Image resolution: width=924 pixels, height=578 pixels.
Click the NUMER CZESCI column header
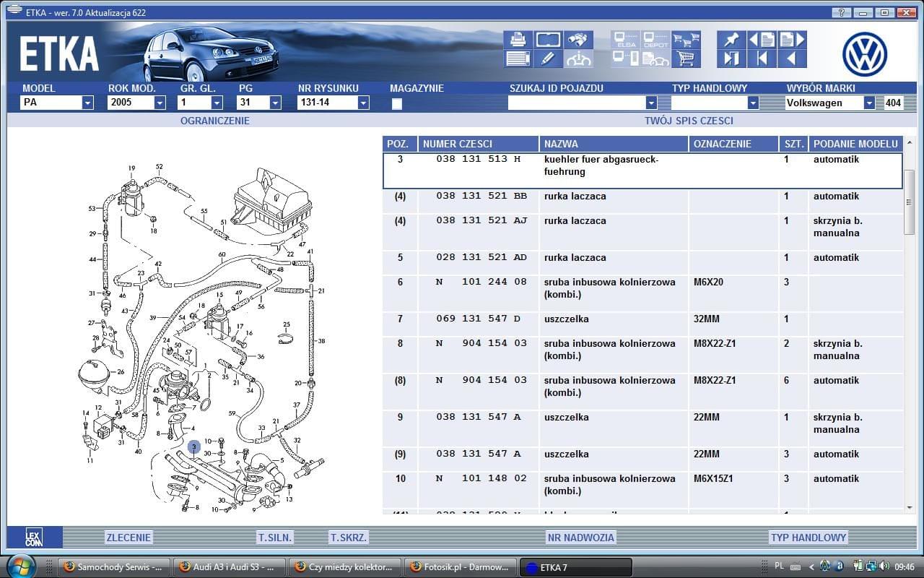click(478, 144)
